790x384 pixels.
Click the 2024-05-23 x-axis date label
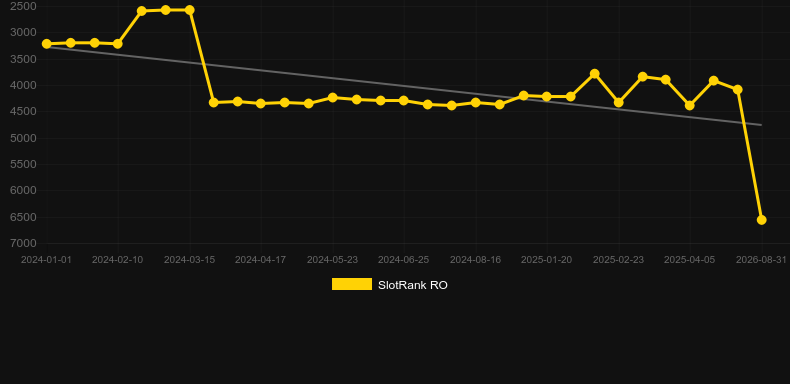tap(333, 260)
